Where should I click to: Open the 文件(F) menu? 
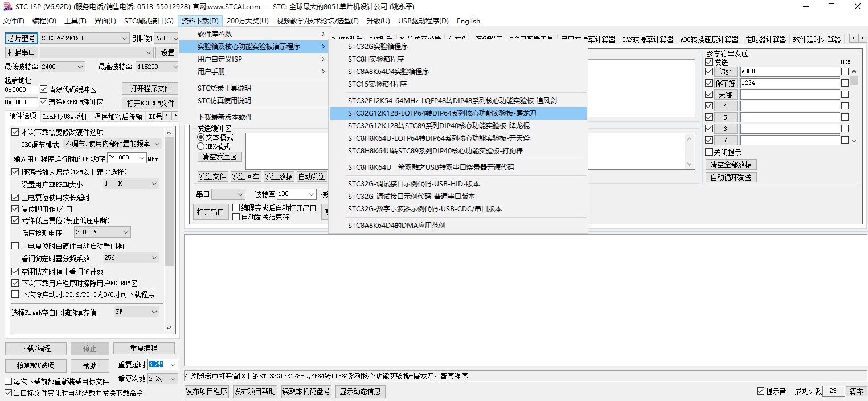tap(14, 21)
